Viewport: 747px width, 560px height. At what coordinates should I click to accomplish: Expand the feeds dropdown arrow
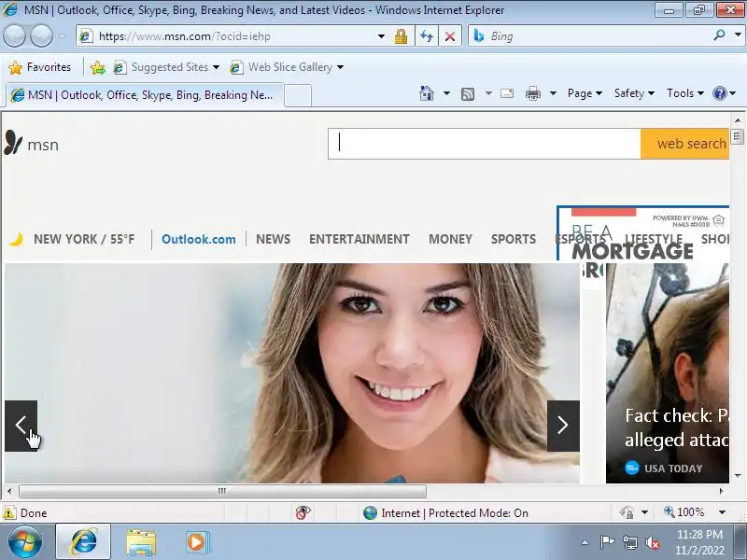(488, 93)
